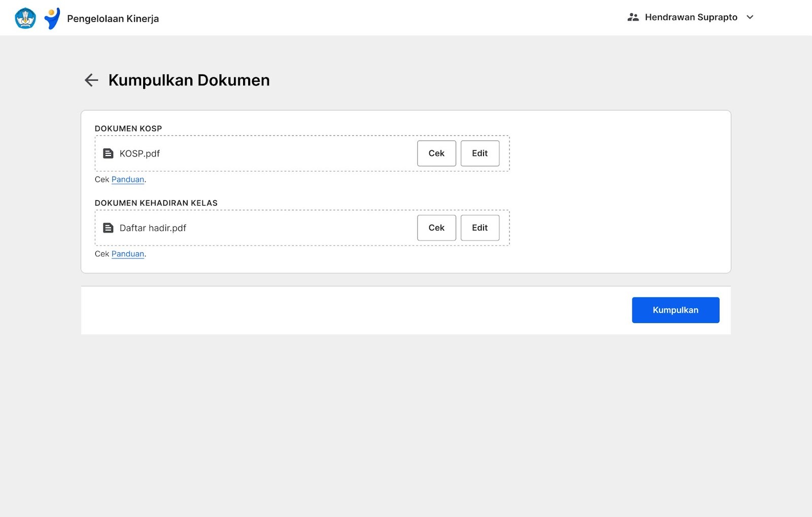Go back using the left arrow
This screenshot has width=812, height=517.
91,80
